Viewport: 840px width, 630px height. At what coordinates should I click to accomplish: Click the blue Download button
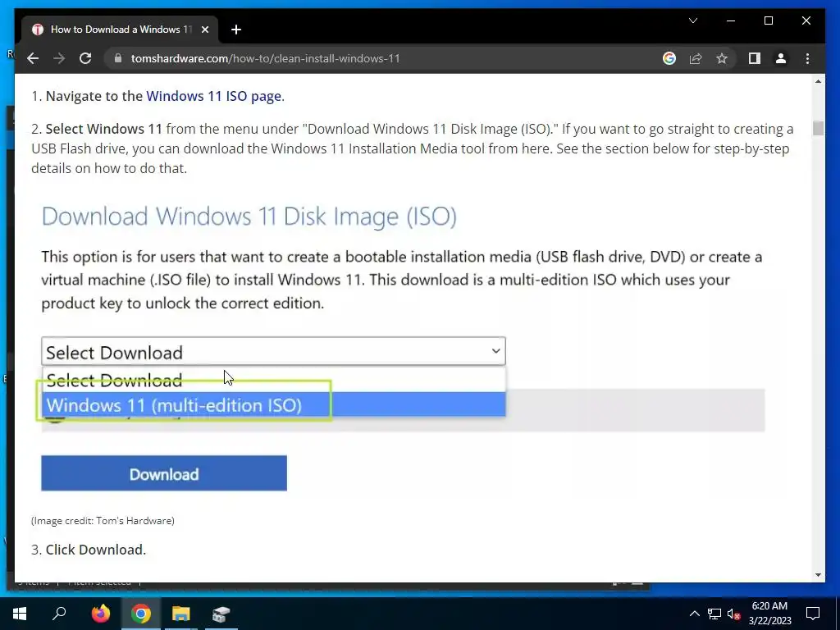[164, 473]
